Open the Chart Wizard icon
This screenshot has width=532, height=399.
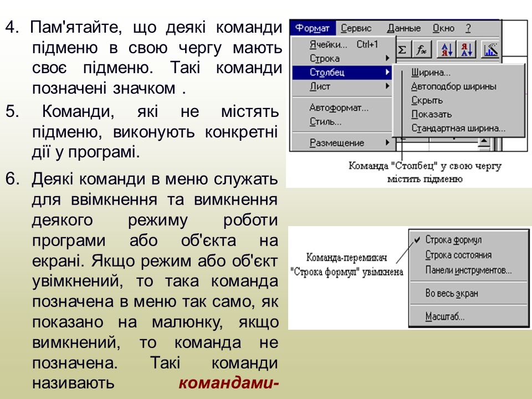pyautogui.click(x=490, y=50)
